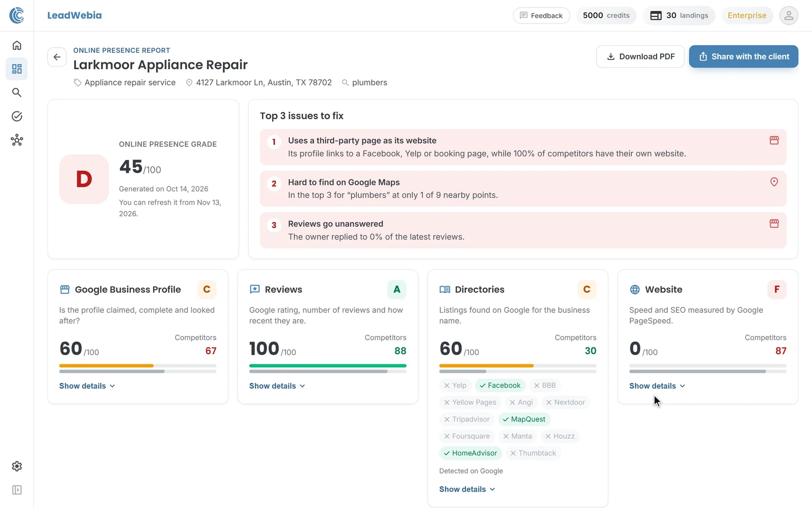
Task: Click the Facebook directory chip
Action: pos(500,386)
